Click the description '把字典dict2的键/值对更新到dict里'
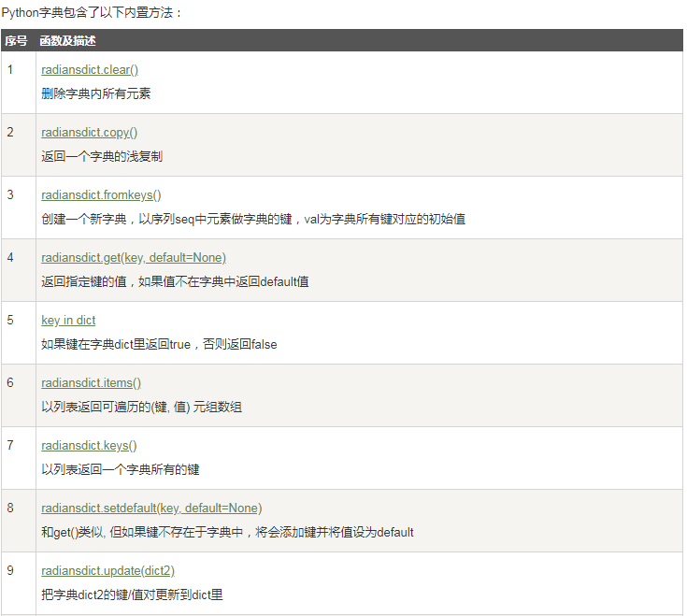 [132, 595]
